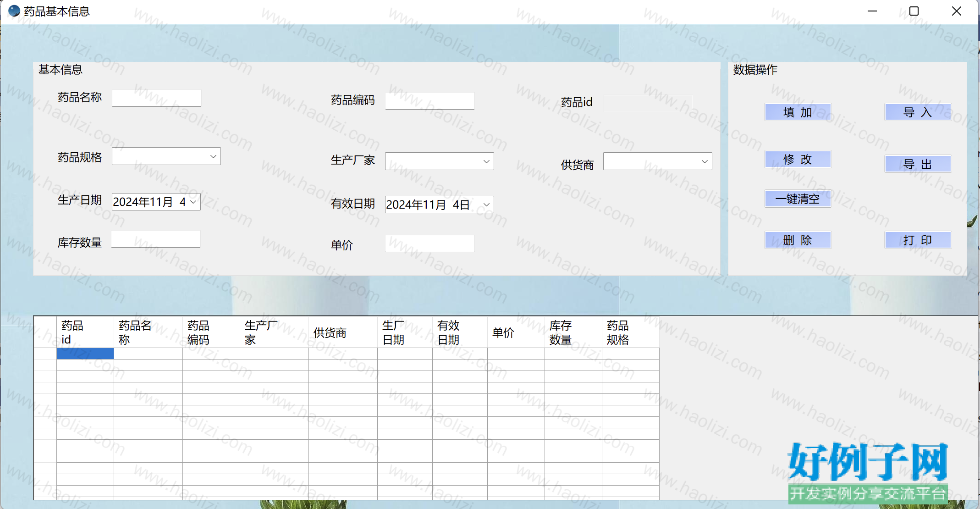Click the 导出 (Export) button
Screen dimensions: 980x509
[x=918, y=164]
